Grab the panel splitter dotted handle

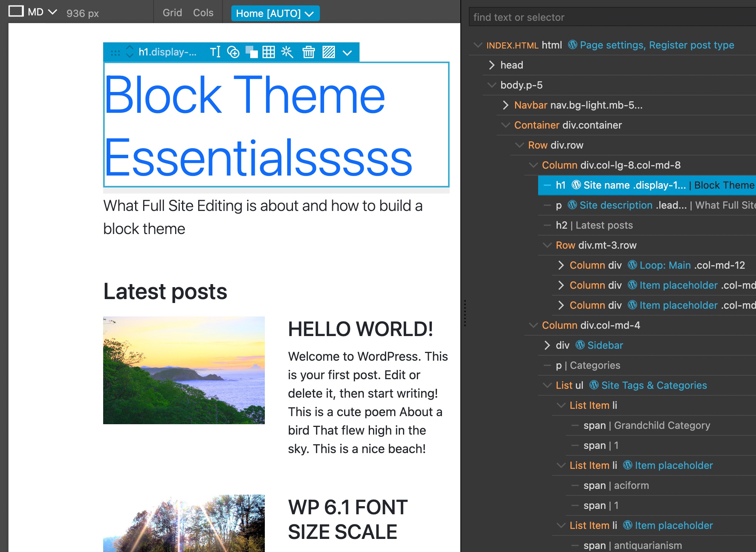(x=465, y=313)
